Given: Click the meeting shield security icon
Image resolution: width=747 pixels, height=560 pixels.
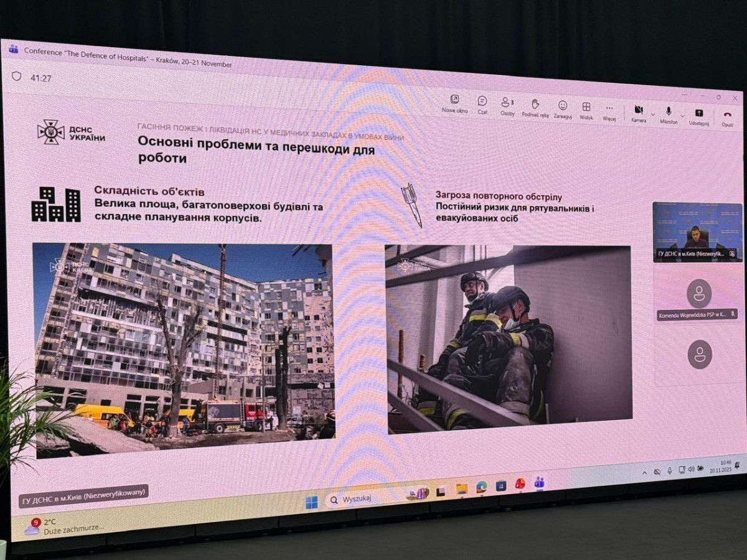Looking at the screenshot, I should pyautogui.click(x=17, y=76).
